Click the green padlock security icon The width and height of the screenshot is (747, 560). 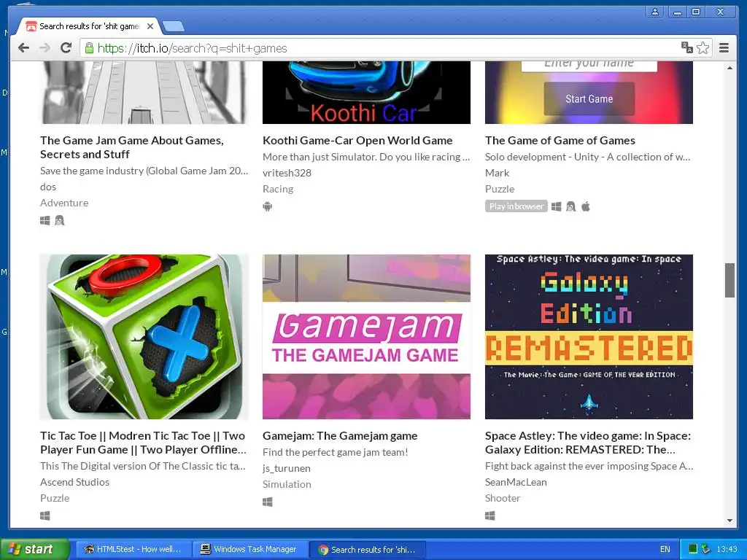(89, 47)
